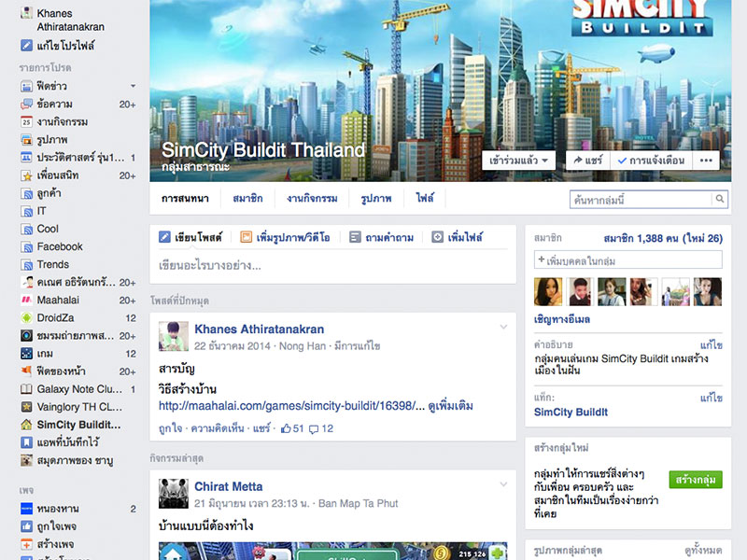
Task: Switch to the members tab
Action: coord(247,199)
